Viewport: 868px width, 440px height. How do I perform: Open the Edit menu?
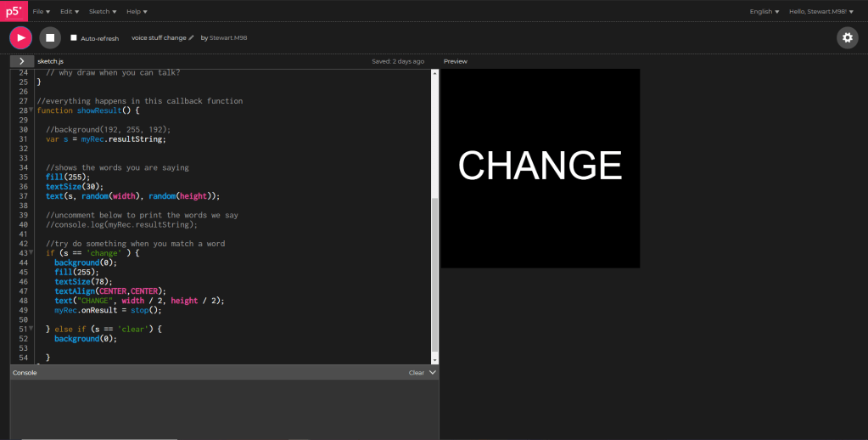[x=70, y=11]
